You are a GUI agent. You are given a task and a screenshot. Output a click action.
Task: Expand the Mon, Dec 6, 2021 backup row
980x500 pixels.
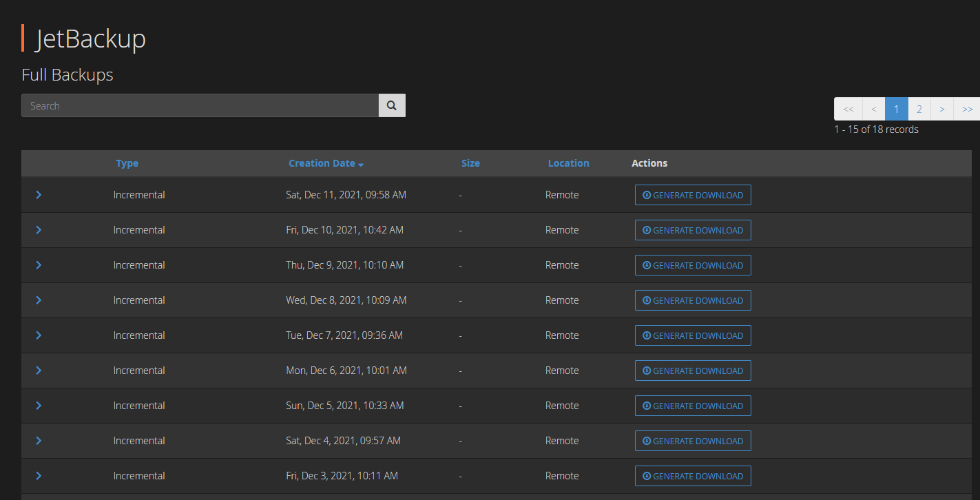(39, 371)
